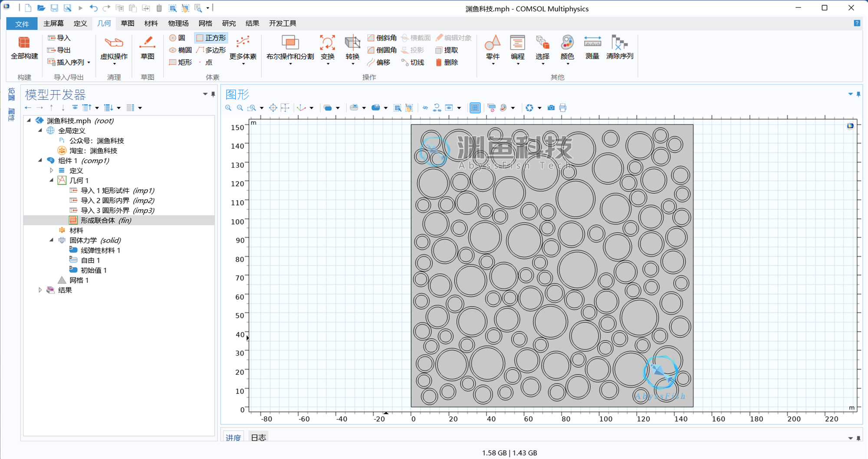This screenshot has height=459, width=868.
Task: Collapse the 几何 1 geometry node
Action: click(x=52, y=181)
